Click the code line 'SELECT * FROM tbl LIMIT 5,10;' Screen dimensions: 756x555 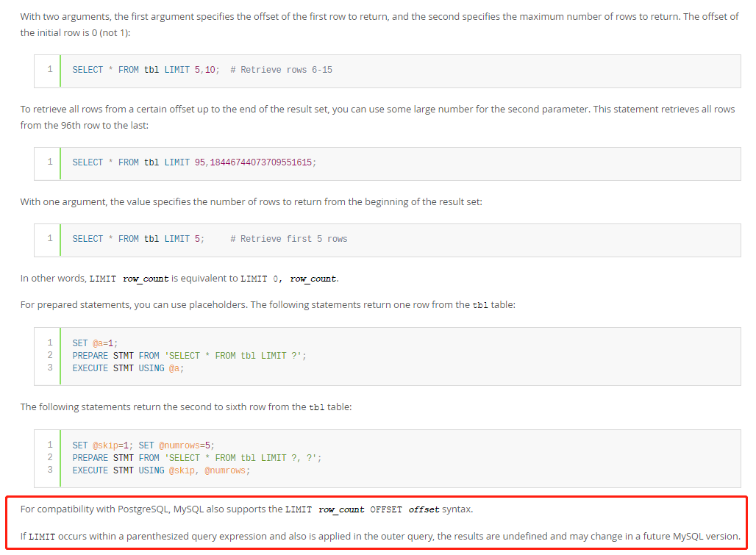point(146,70)
